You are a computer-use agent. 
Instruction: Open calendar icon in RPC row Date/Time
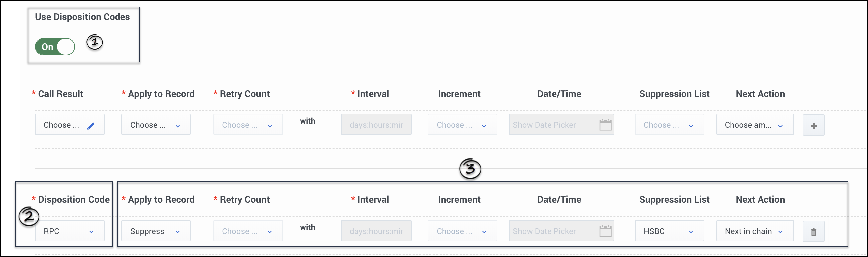click(605, 231)
